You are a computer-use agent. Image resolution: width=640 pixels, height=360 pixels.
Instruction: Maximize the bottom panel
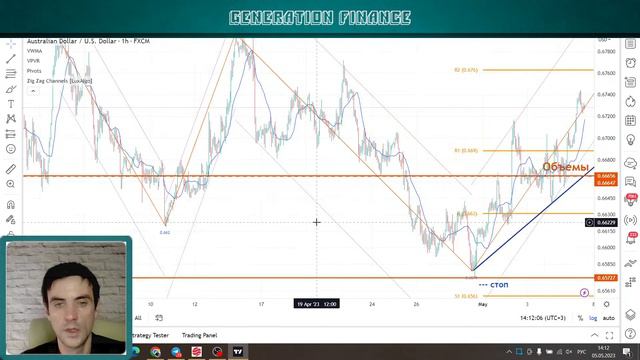click(x=609, y=336)
